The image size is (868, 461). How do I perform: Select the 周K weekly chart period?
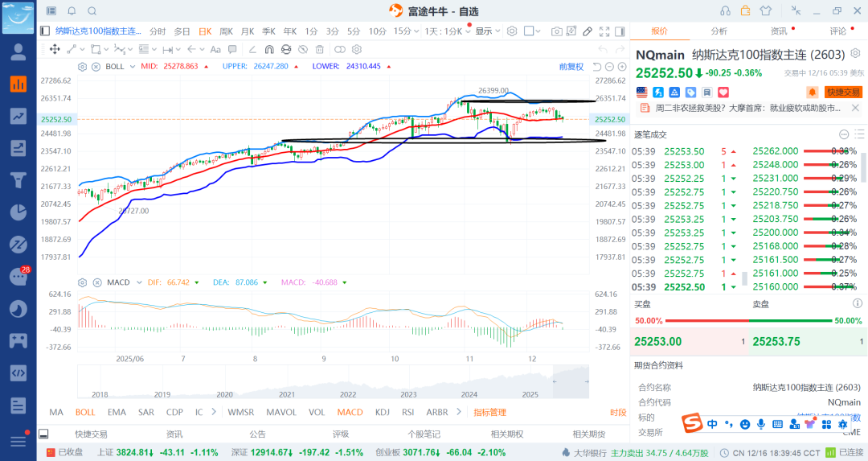[226, 31]
